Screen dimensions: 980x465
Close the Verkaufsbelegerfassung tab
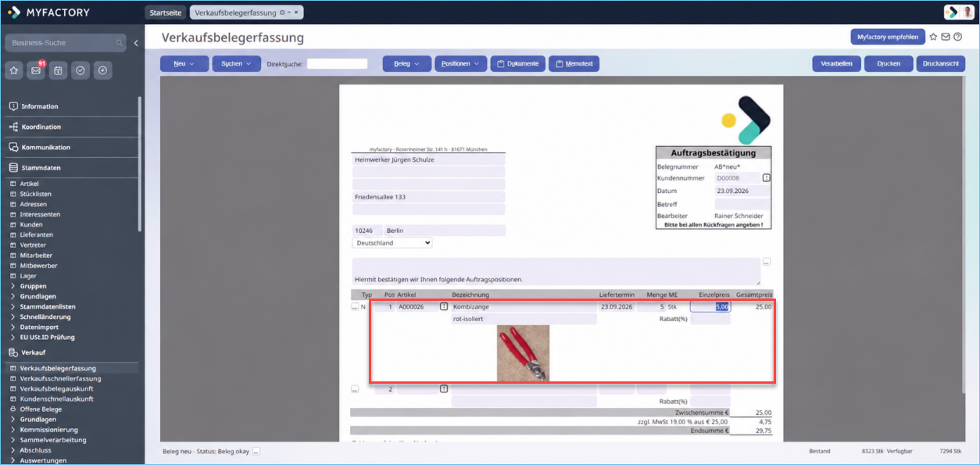pos(297,13)
